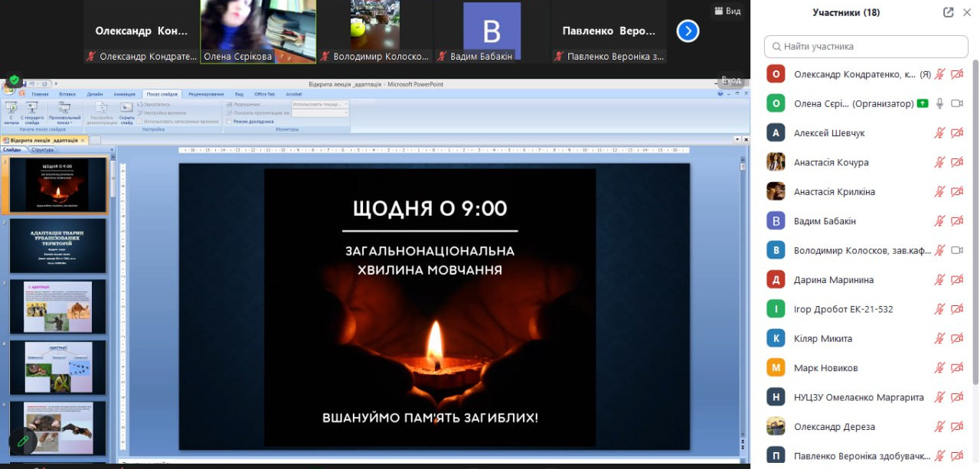Click the pencil annotate icon

[23, 441]
